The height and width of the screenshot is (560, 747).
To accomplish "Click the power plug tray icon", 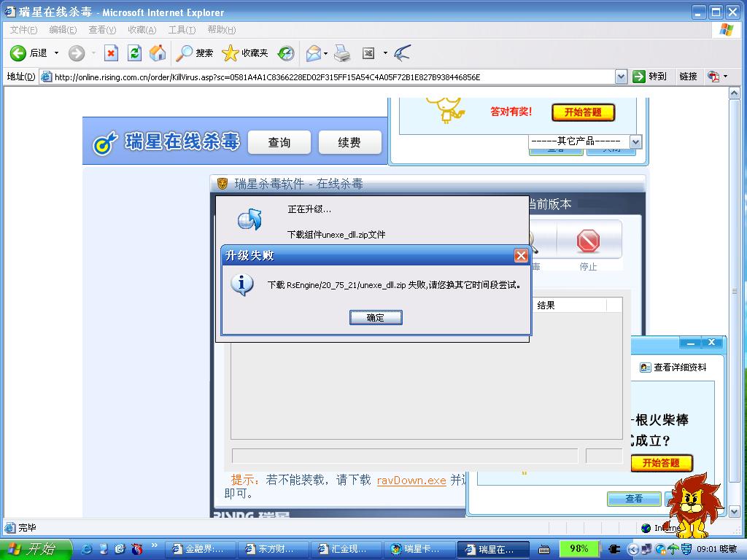I will (x=614, y=549).
